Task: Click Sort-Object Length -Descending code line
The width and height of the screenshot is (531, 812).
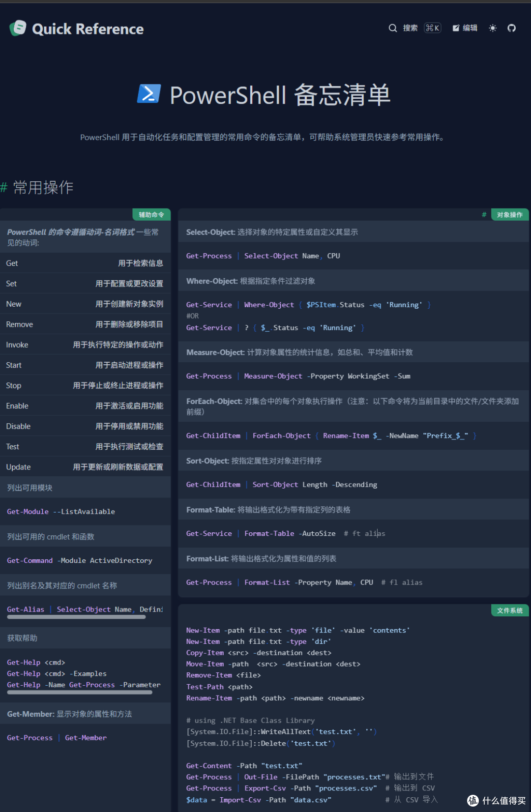Action: pyautogui.click(x=282, y=485)
